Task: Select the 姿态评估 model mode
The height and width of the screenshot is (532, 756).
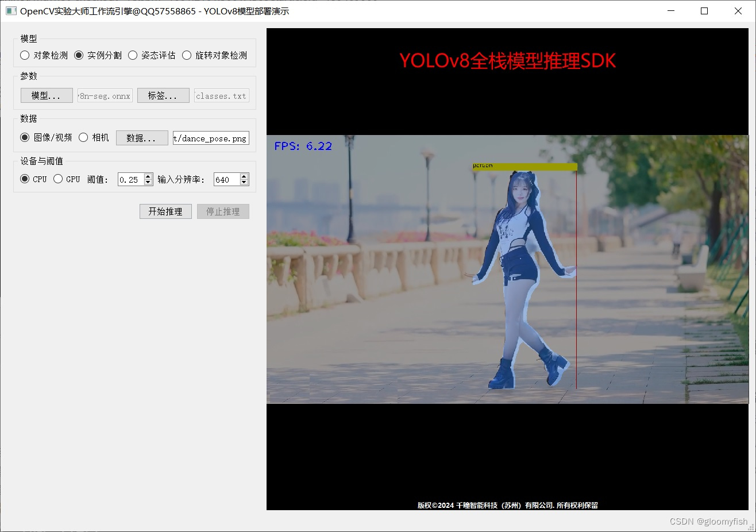Action: (133, 55)
